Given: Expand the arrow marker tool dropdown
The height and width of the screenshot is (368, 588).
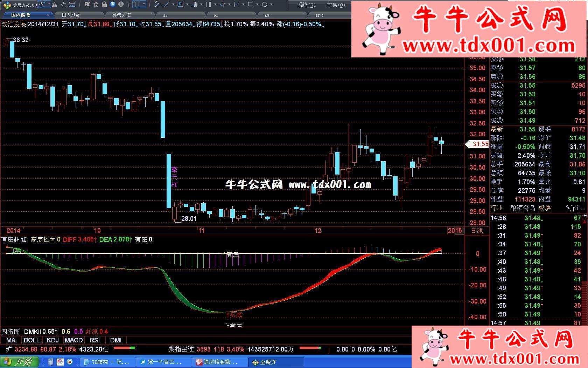Looking at the screenshot, I should 229,4.
